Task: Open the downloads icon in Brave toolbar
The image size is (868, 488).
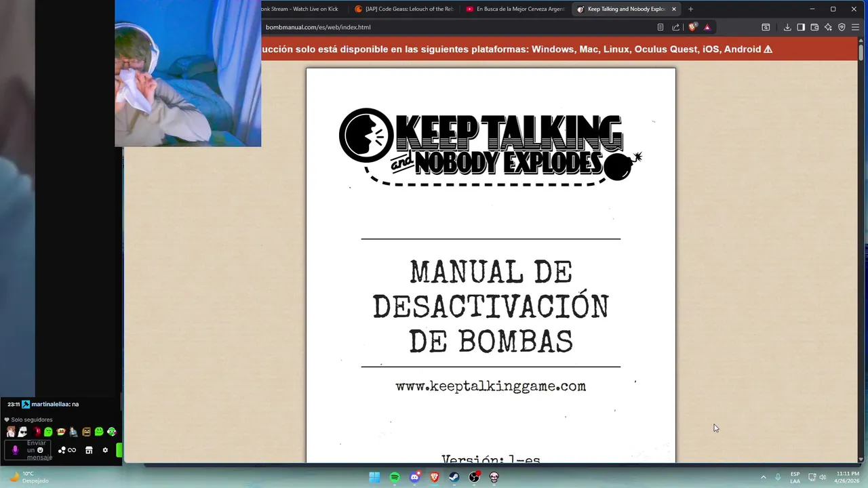Action: [787, 27]
